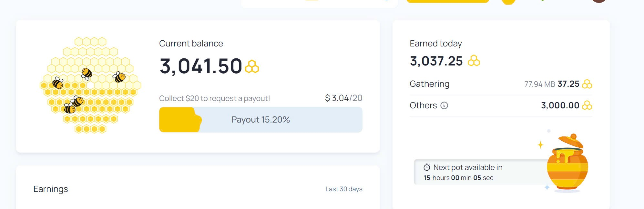Click honeycomb icon beside current balance 3,041.50
644x209 pixels.
(252, 66)
